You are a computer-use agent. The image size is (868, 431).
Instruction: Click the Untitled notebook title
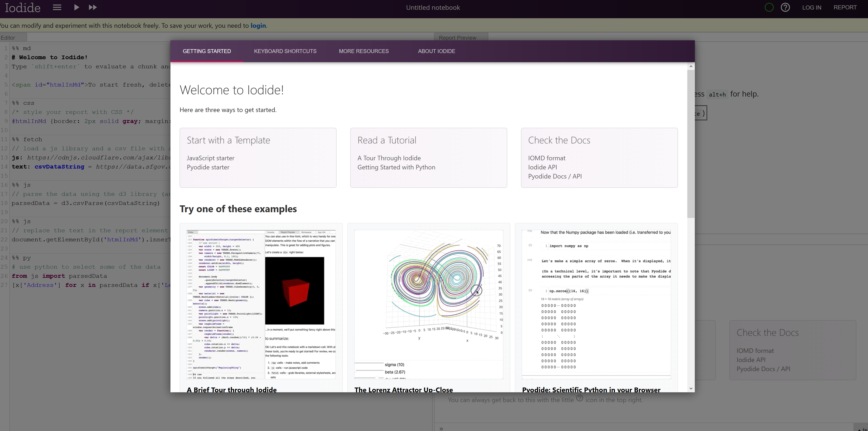click(x=433, y=8)
